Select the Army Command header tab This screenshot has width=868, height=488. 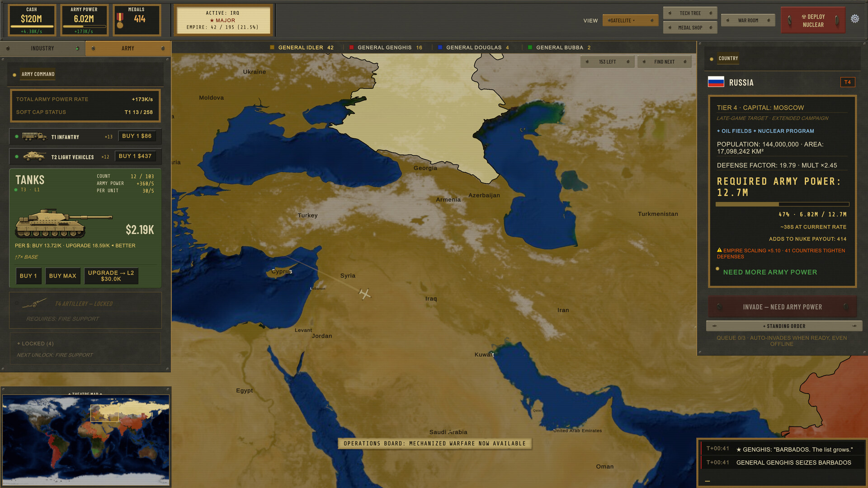click(38, 74)
